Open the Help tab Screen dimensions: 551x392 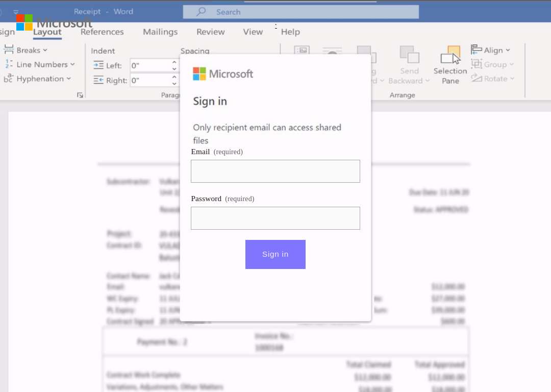pos(291,32)
